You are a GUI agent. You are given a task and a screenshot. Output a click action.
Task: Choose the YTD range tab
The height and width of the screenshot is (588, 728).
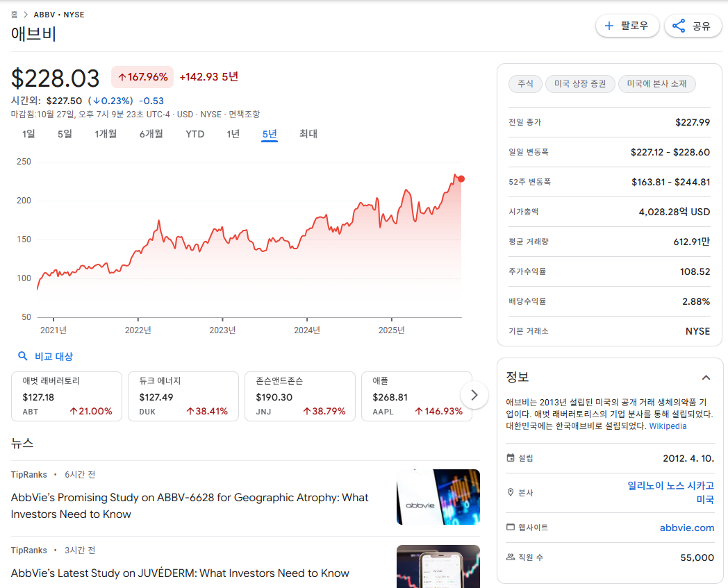pos(195,134)
